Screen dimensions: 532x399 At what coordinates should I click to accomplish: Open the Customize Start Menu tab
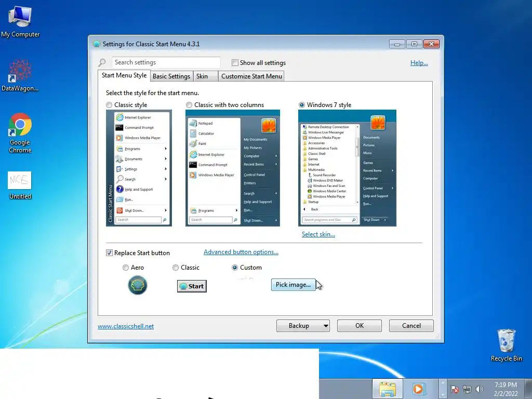pos(251,76)
